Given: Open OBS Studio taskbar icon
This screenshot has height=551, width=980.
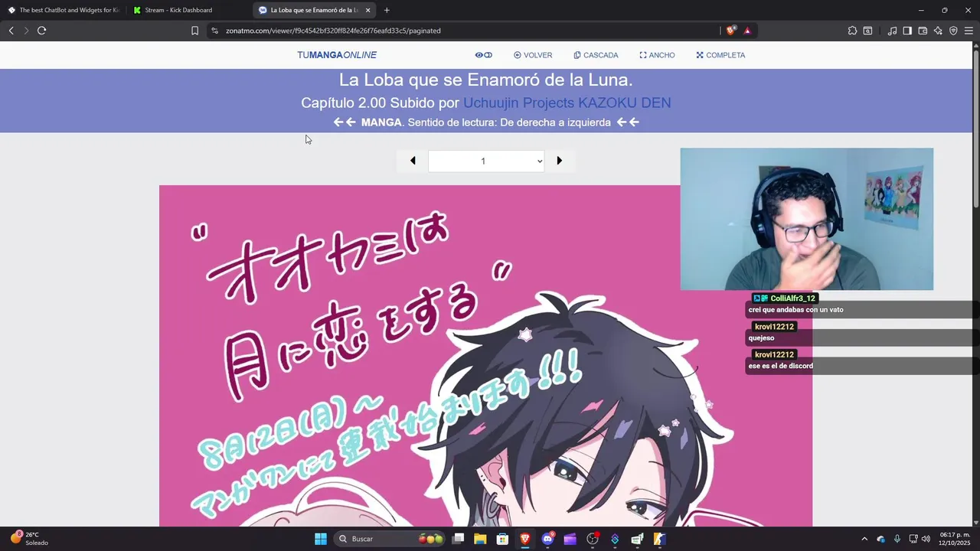Looking at the screenshot, I should (x=593, y=539).
